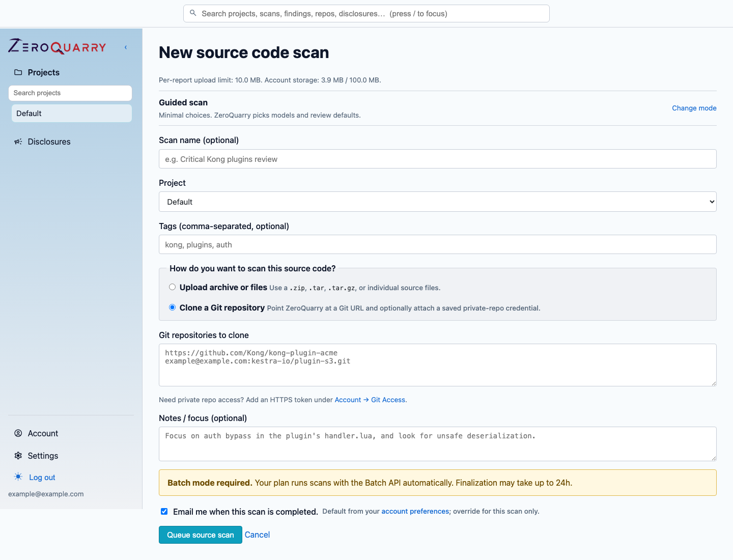The image size is (733, 560).
Task: Click the Queue source scan button
Action: coord(201,535)
